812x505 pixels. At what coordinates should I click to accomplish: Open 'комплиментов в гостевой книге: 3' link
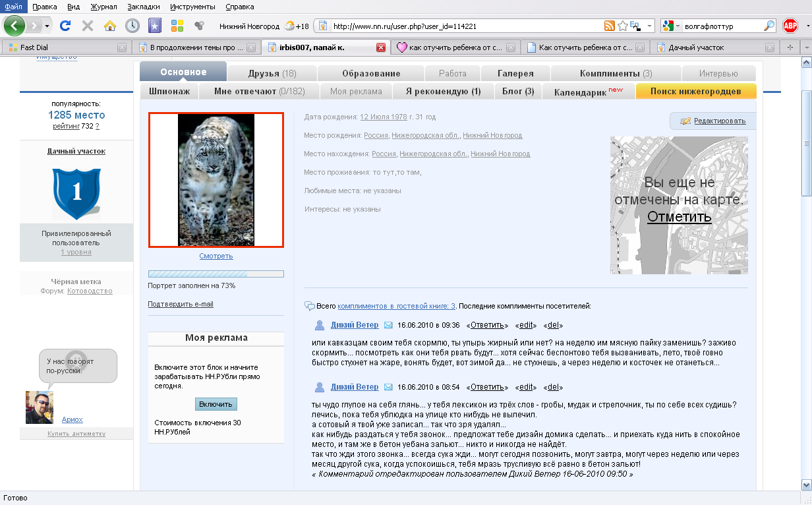click(x=397, y=306)
